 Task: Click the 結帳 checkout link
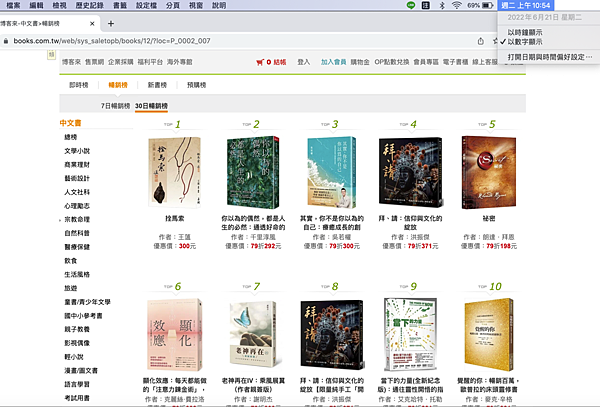point(280,62)
